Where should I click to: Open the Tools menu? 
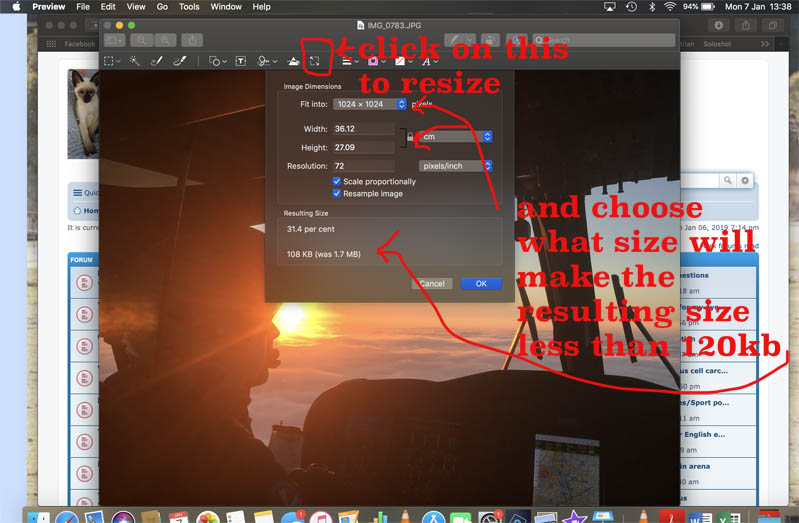[x=189, y=7]
